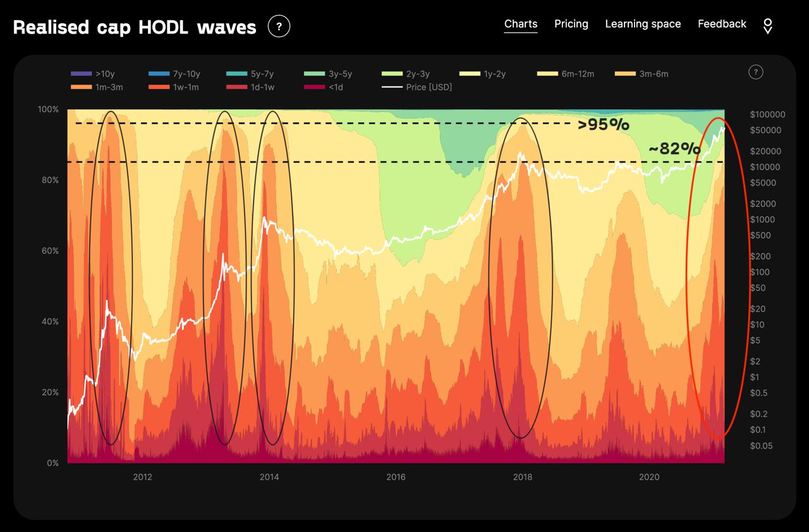Click the 1y-2y color swatch
The image size is (809, 532).
click(x=469, y=74)
